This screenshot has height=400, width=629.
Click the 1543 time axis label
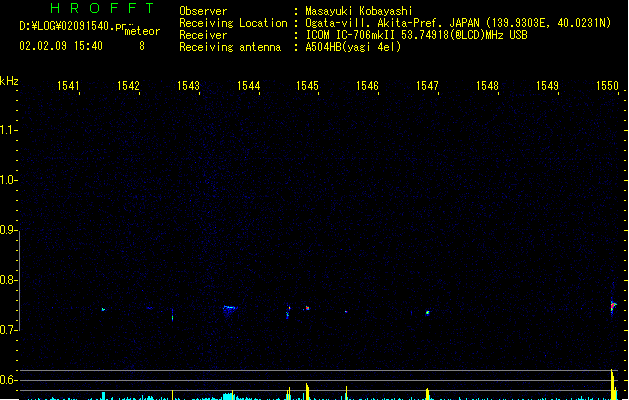[x=188, y=85]
